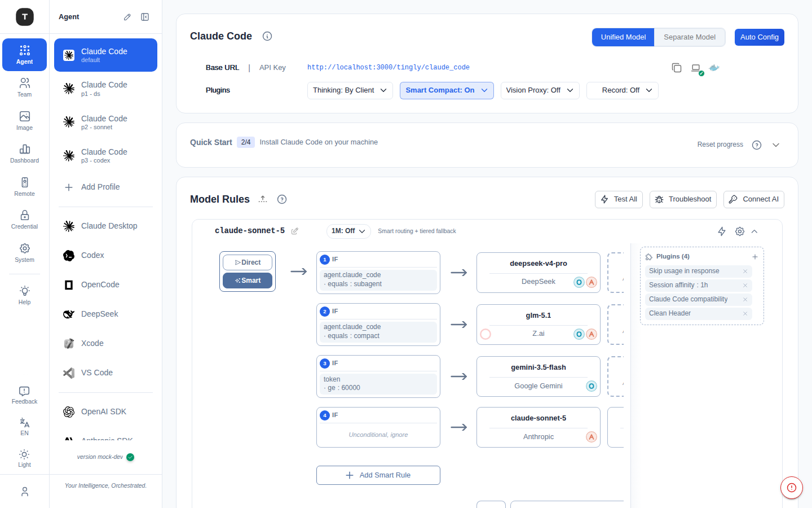Open the Smart Compact: On dropdown
Image resolution: width=812 pixels, height=508 pixels.
(x=447, y=90)
